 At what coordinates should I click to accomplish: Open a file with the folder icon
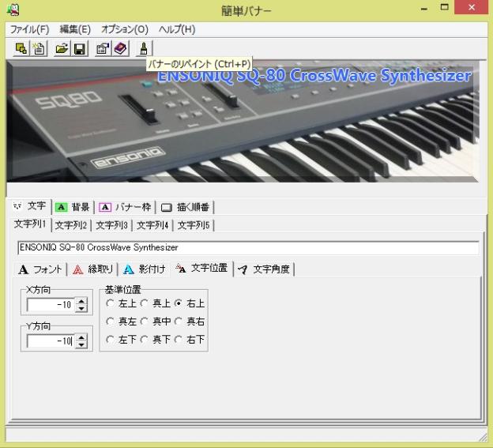tap(62, 49)
